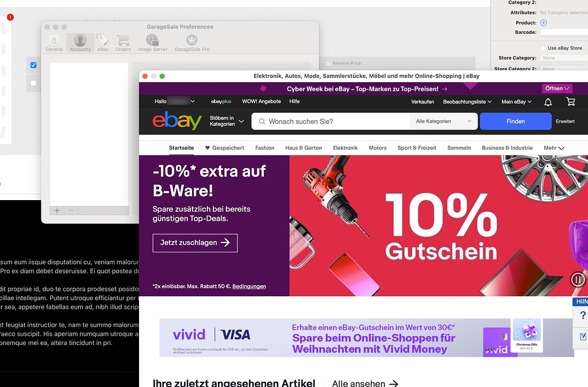Expand Beobachtungsliste dropdown
Viewport: 588px width, 387px height.
[467, 102]
